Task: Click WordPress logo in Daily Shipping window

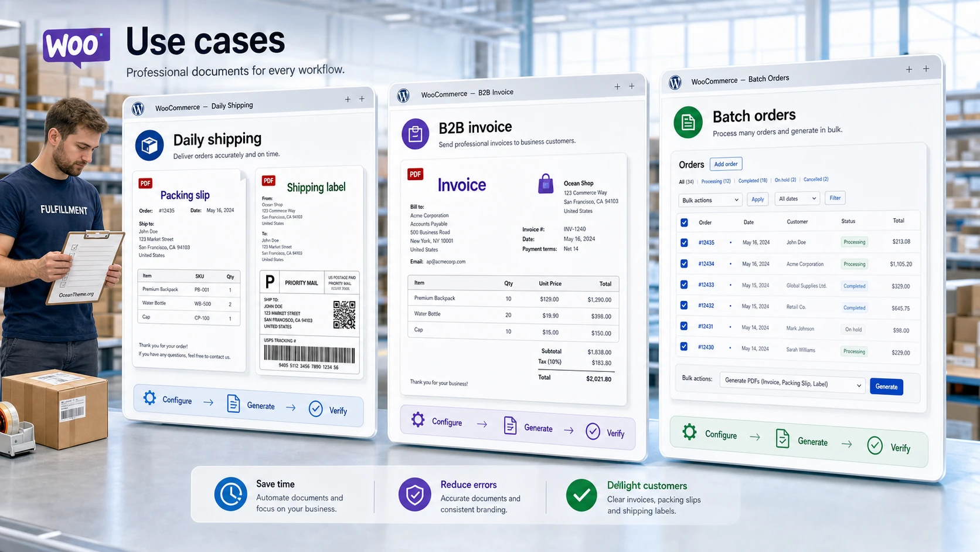Action: [138, 109]
